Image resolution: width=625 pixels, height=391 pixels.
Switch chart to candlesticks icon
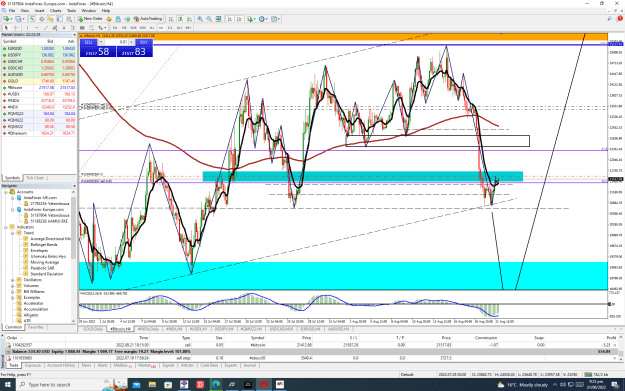click(x=180, y=19)
